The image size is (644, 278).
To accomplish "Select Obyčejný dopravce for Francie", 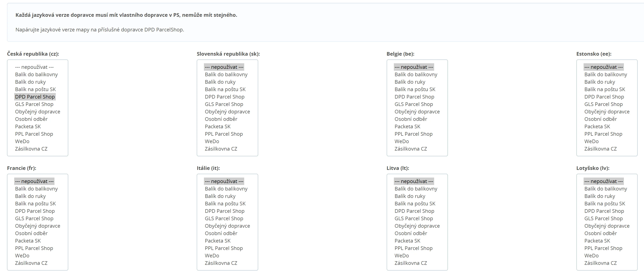I will pos(38,226).
